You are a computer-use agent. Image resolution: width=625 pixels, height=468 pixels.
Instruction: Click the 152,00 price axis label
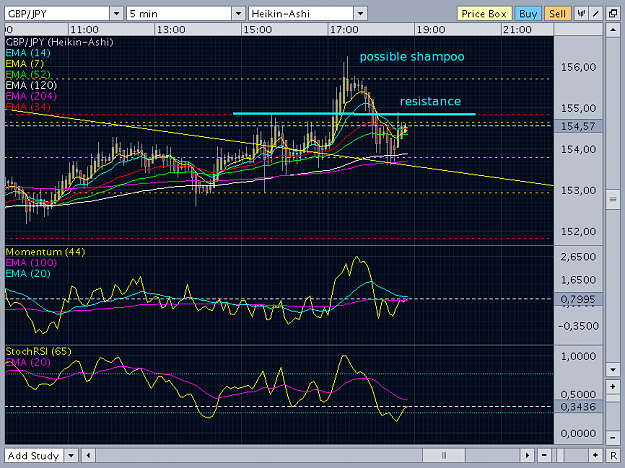[x=578, y=232]
